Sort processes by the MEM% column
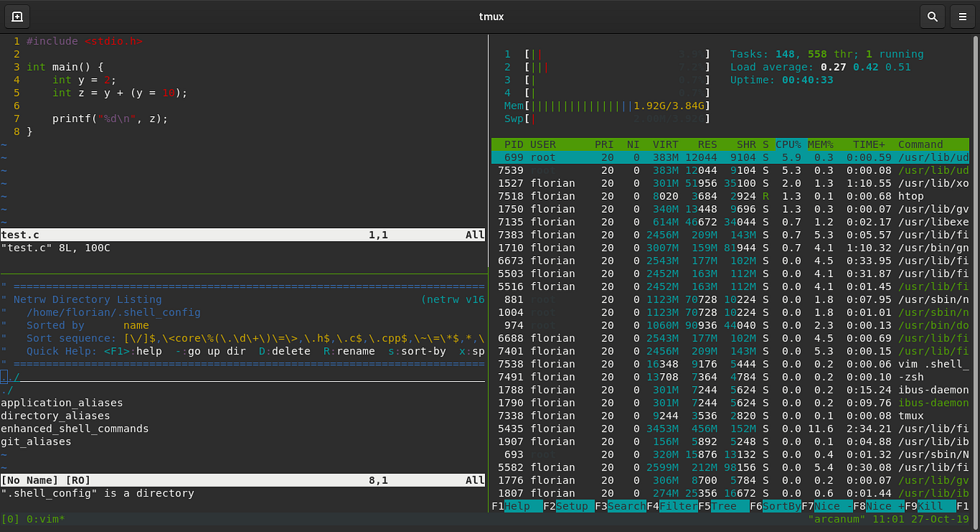980x532 pixels. [x=820, y=144]
